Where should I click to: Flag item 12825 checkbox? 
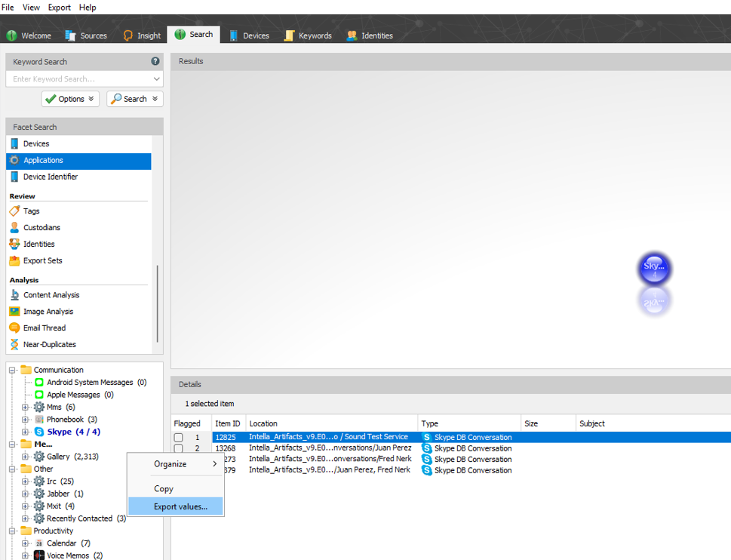click(x=179, y=438)
